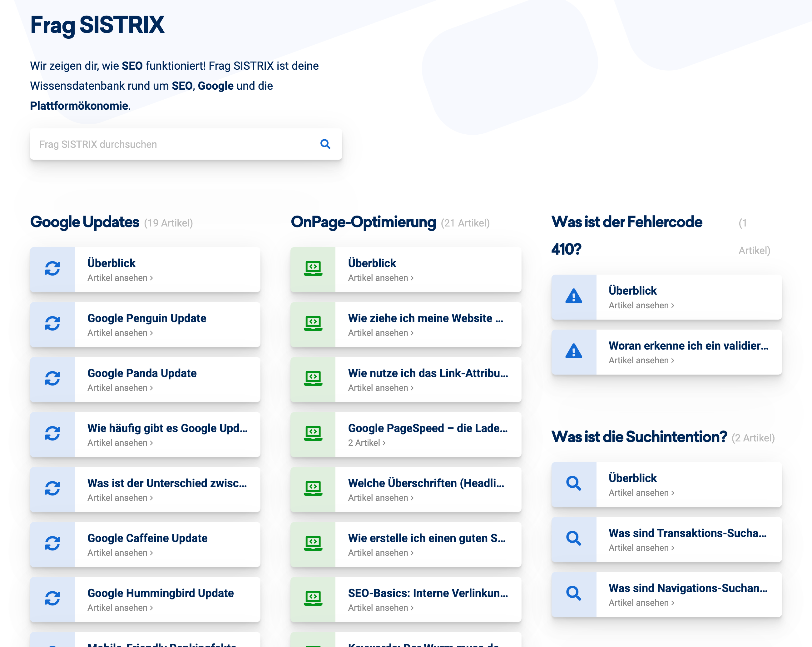
Task: Open Google Caffeine Update article title
Action: 147,538
